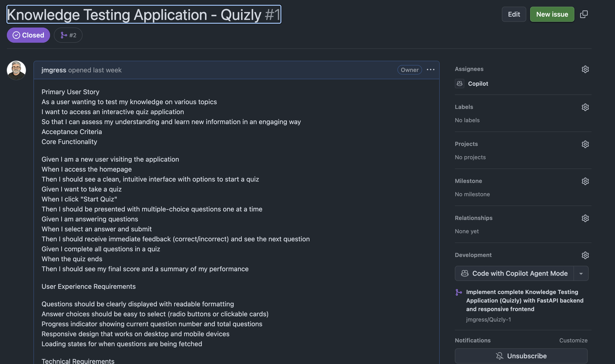This screenshot has width=615, height=364.
Task: Open Copilot assignee link
Action: pos(478,84)
